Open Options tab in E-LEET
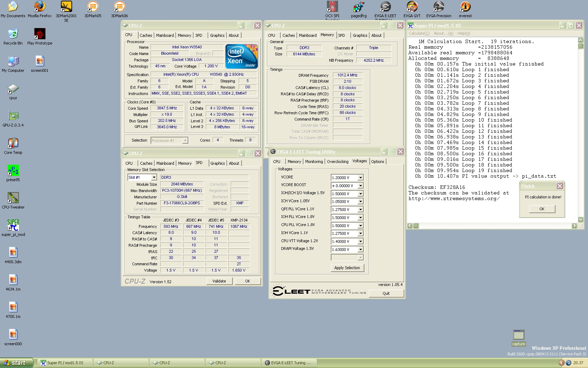588x368 pixels. [378, 162]
